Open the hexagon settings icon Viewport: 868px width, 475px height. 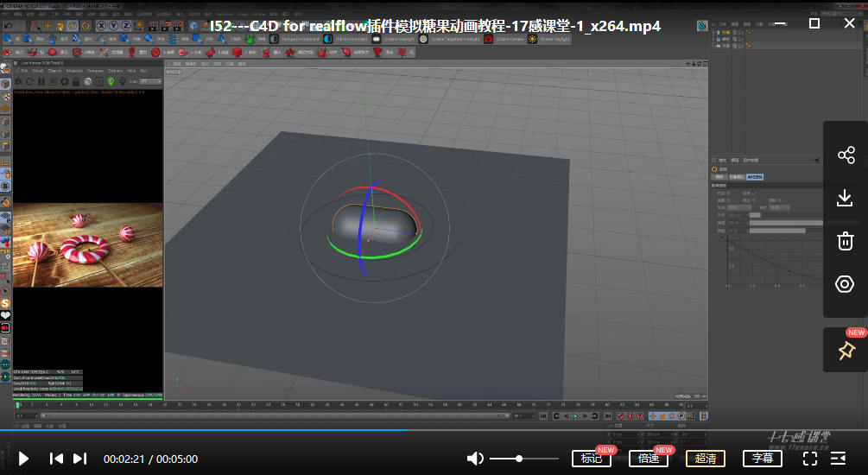pyautogui.click(x=846, y=284)
